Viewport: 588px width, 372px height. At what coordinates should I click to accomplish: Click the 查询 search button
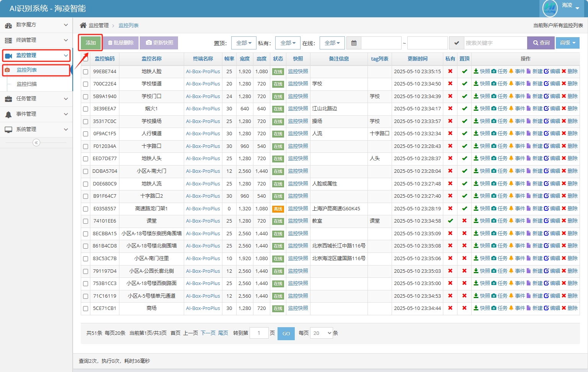click(541, 43)
